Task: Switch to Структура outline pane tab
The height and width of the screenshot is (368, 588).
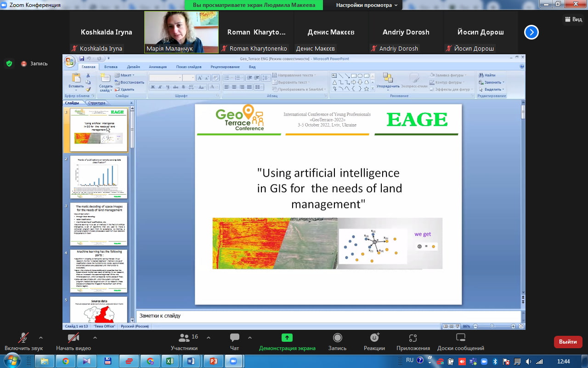Action: (96, 103)
